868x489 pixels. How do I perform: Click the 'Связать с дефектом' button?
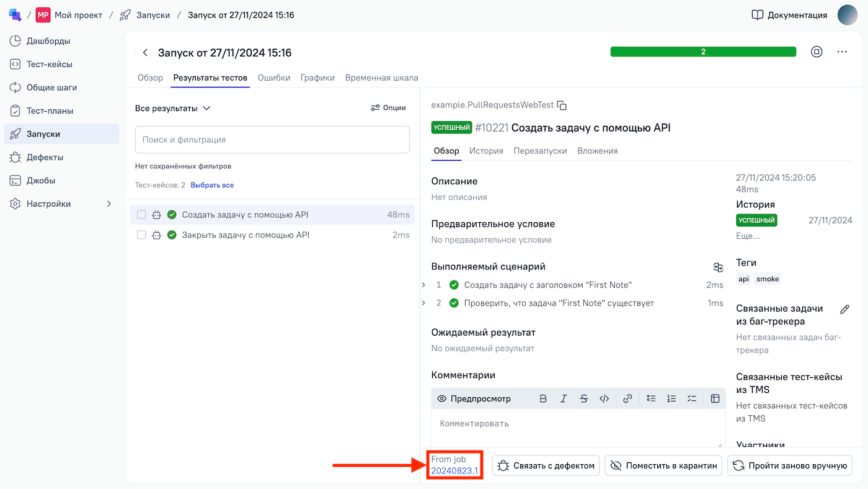click(x=546, y=465)
